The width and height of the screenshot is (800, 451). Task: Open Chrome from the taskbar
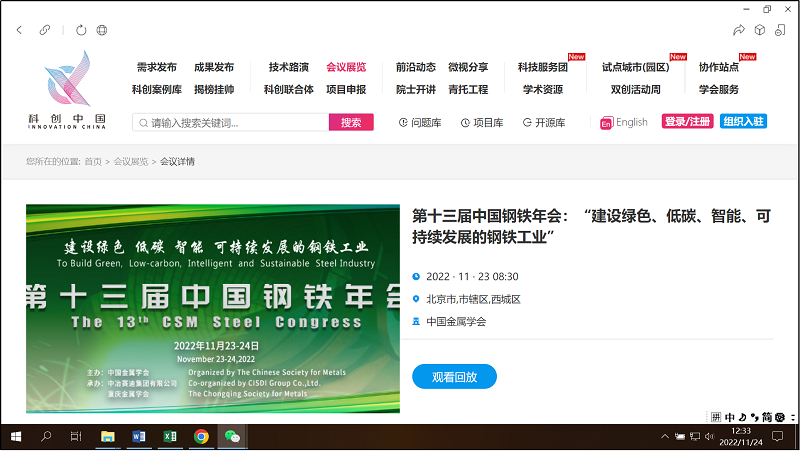click(202, 437)
